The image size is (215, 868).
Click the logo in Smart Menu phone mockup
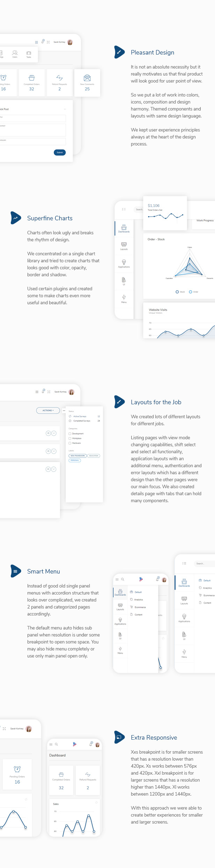[141, 579]
